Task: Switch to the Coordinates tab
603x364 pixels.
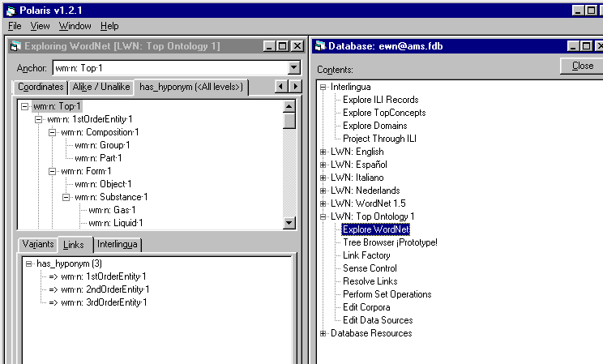Action: [41, 87]
